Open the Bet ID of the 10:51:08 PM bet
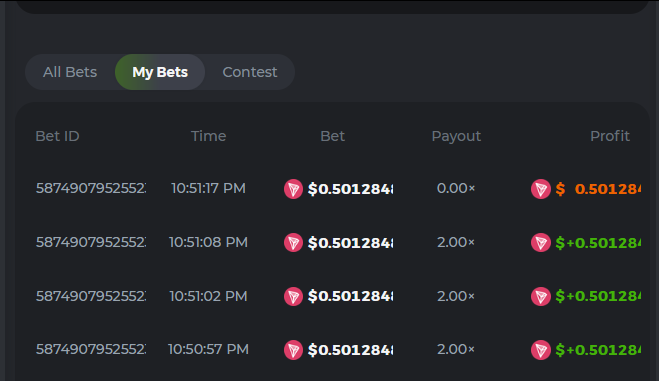The image size is (659, 381). (91, 242)
